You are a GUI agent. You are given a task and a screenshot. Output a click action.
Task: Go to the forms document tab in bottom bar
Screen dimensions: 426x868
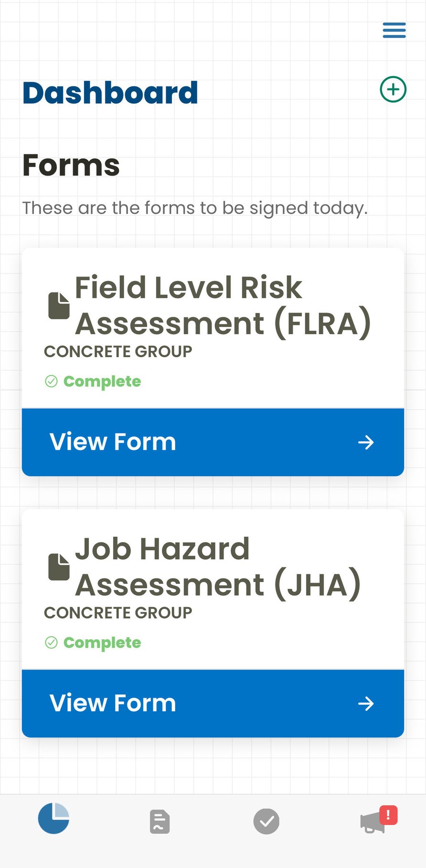160,822
